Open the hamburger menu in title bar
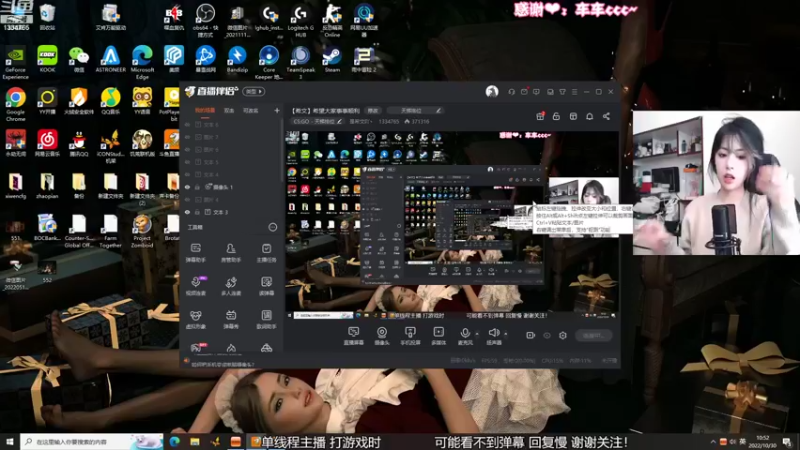800x450 pixels. pyautogui.click(x=574, y=92)
